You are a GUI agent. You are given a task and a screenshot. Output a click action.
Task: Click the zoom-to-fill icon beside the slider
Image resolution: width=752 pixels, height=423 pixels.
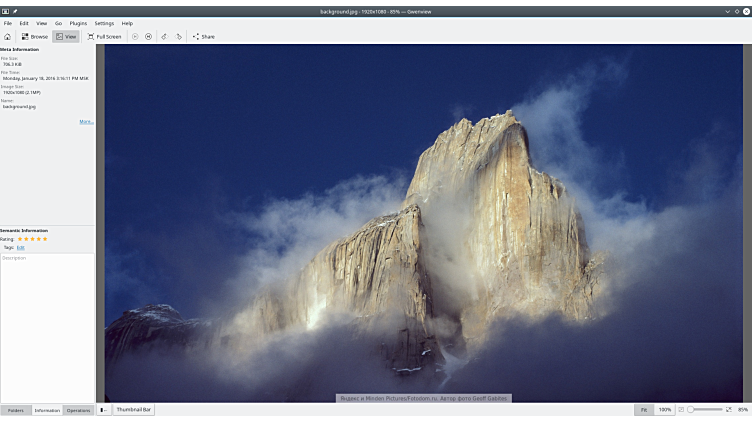click(729, 410)
